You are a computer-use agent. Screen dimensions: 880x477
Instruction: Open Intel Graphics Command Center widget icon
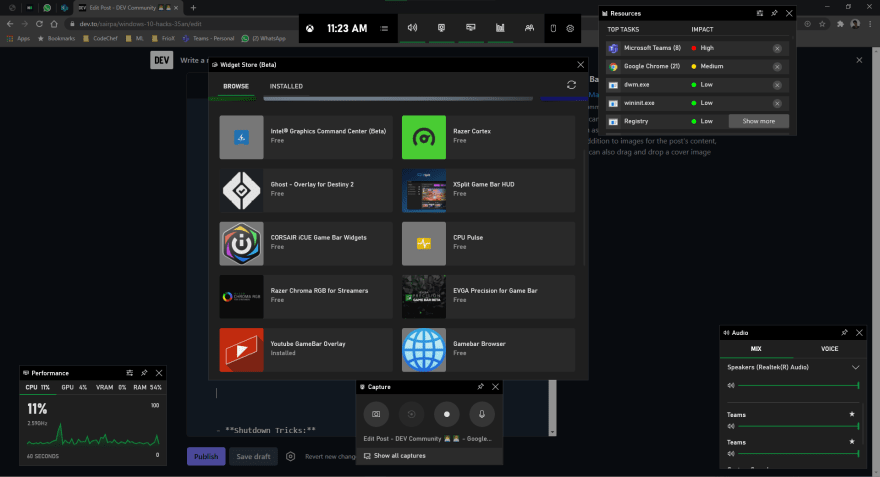click(x=241, y=137)
